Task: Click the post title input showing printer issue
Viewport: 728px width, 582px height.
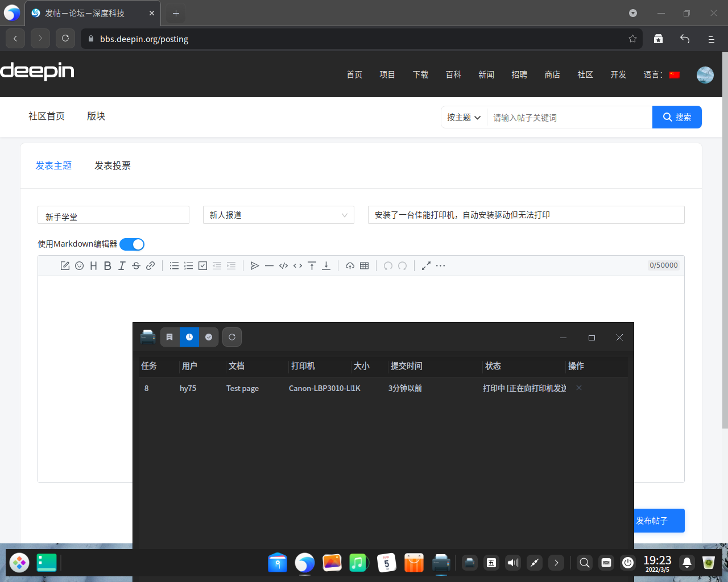Action: (x=526, y=215)
